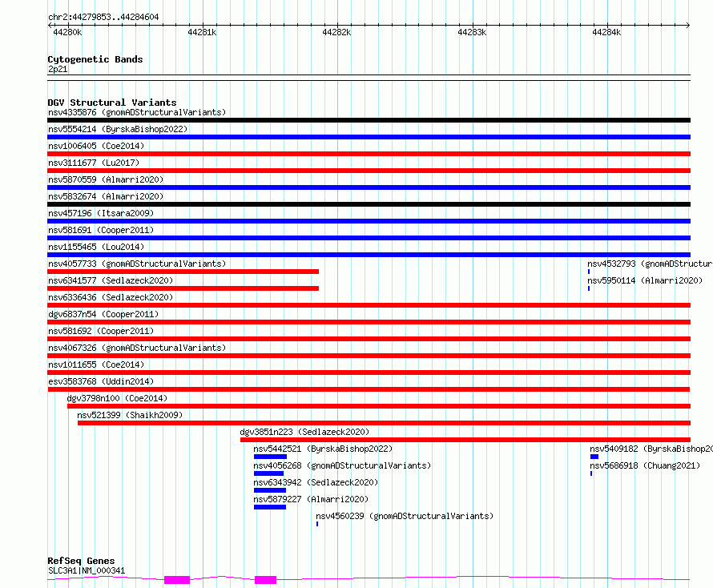Image resolution: width=713 pixels, height=588 pixels.
Task: Click the nsv5686918 Chuang2021 tiny marker
Action: coord(591,473)
